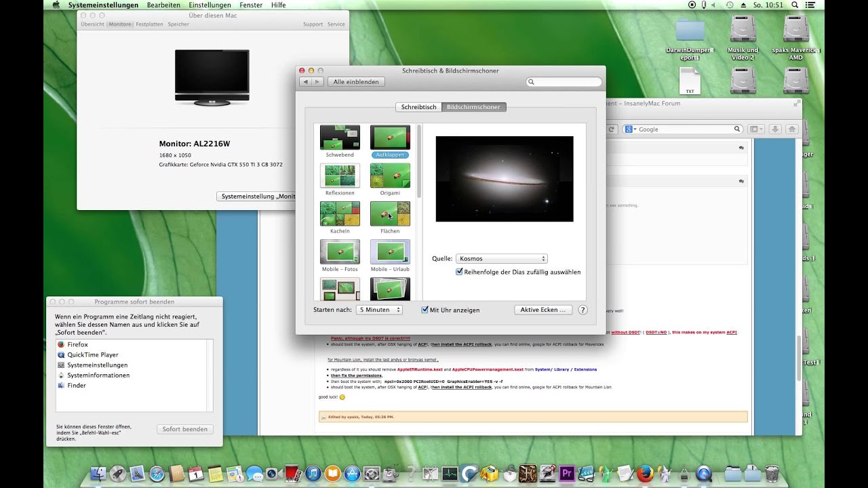Open the Einstellungen menu

point(210,5)
